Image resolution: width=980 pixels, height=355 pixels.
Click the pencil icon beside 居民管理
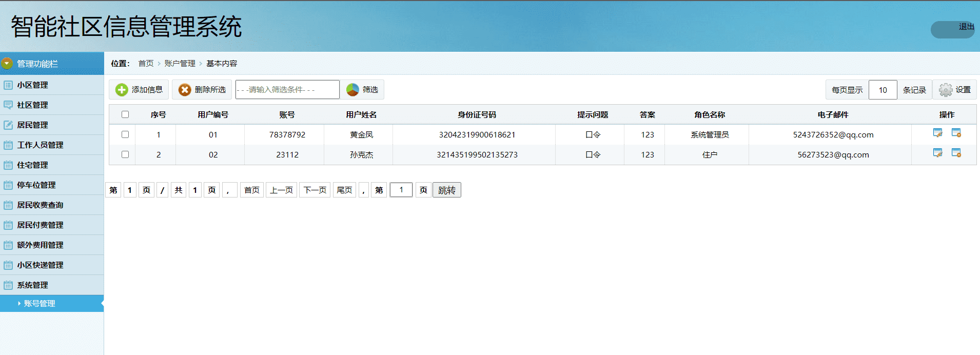[x=8, y=125]
